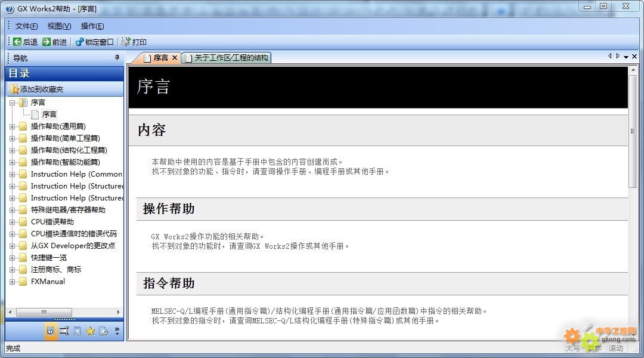Select the highlighted Contents icon in the navigation bar
644x358 pixels.
51,331
